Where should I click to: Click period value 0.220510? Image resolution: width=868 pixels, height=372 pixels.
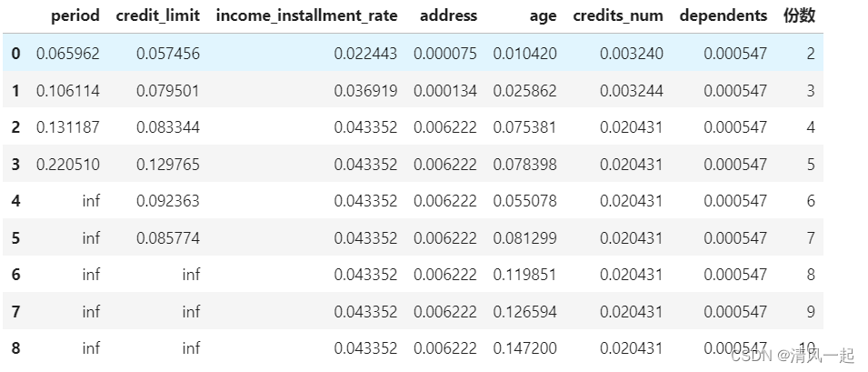click(x=68, y=165)
